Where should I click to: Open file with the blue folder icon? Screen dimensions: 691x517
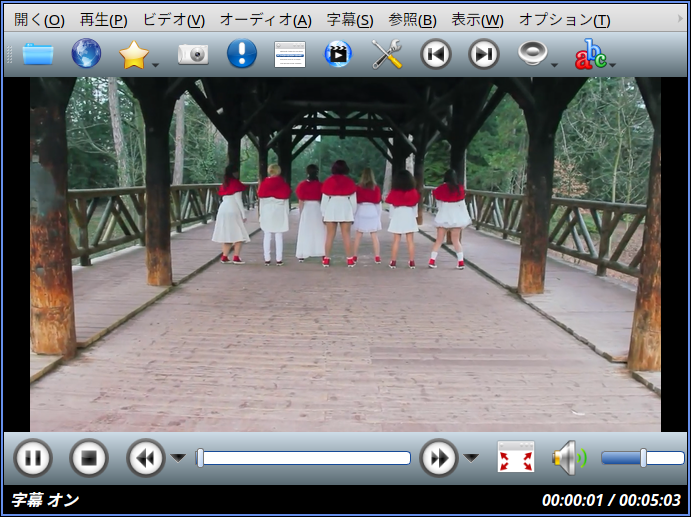(x=38, y=54)
